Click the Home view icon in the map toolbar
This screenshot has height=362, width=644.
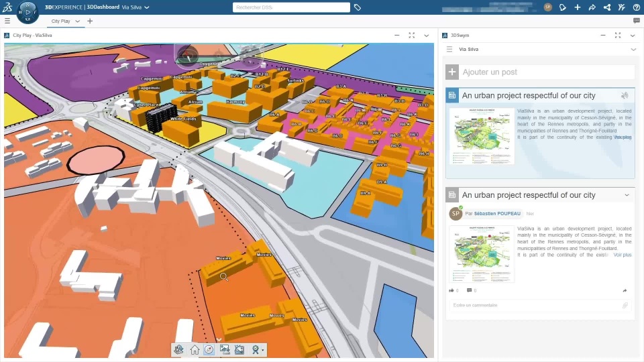pyautogui.click(x=195, y=350)
